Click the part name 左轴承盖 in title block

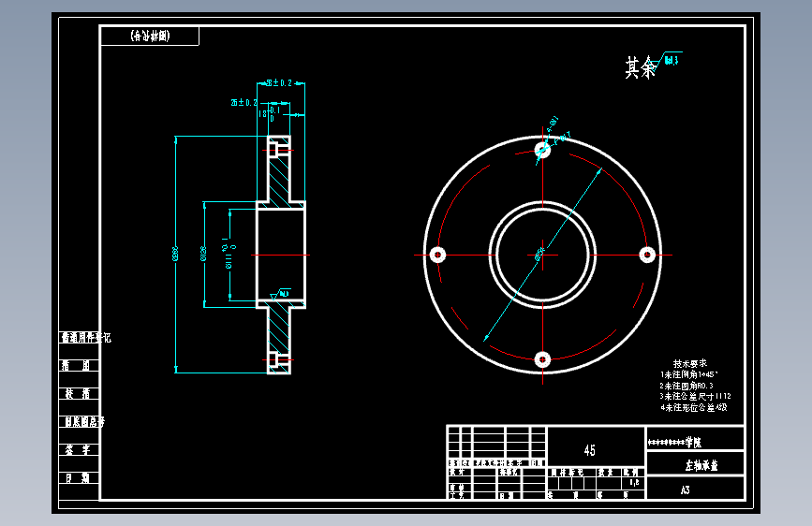(x=701, y=465)
